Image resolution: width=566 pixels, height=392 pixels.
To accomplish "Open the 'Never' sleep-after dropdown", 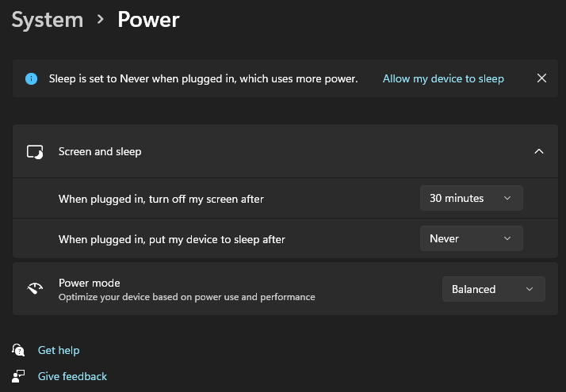I will [x=472, y=238].
